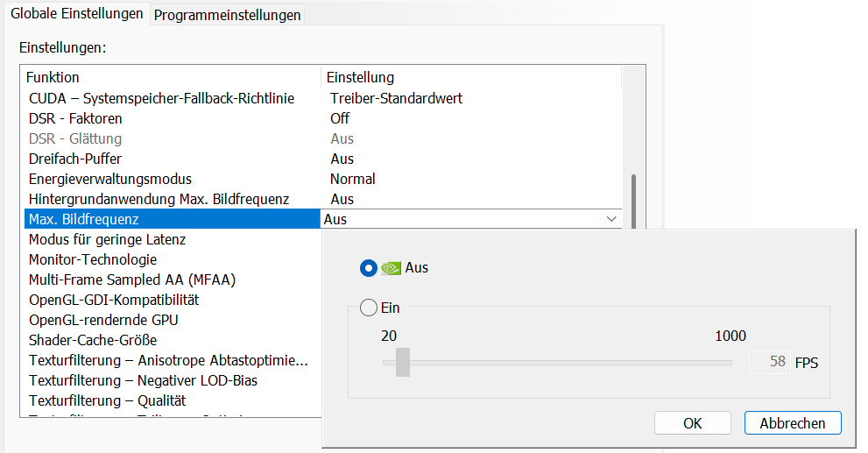
Task: Select the Monitor-Technologie row
Action: coord(173,259)
